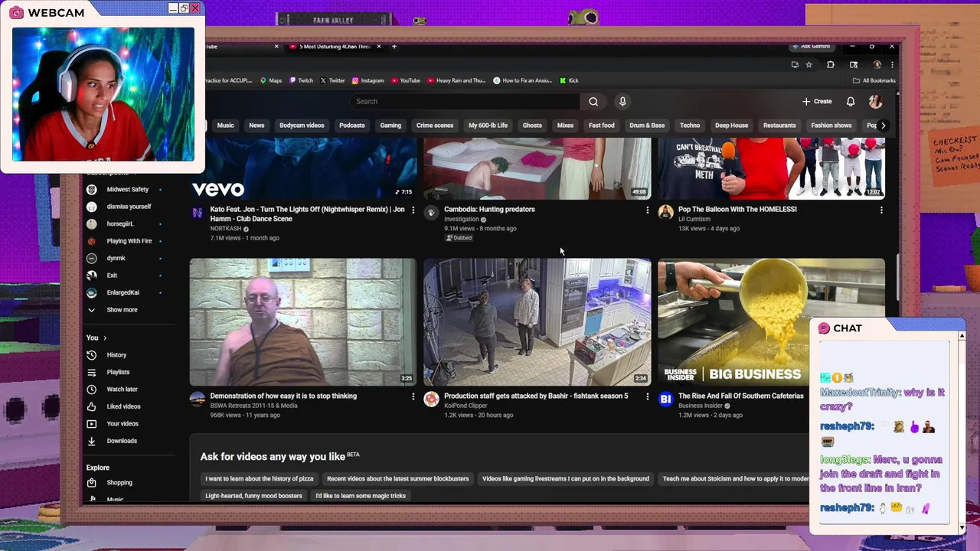Open more options for stop thinking video

tap(413, 396)
